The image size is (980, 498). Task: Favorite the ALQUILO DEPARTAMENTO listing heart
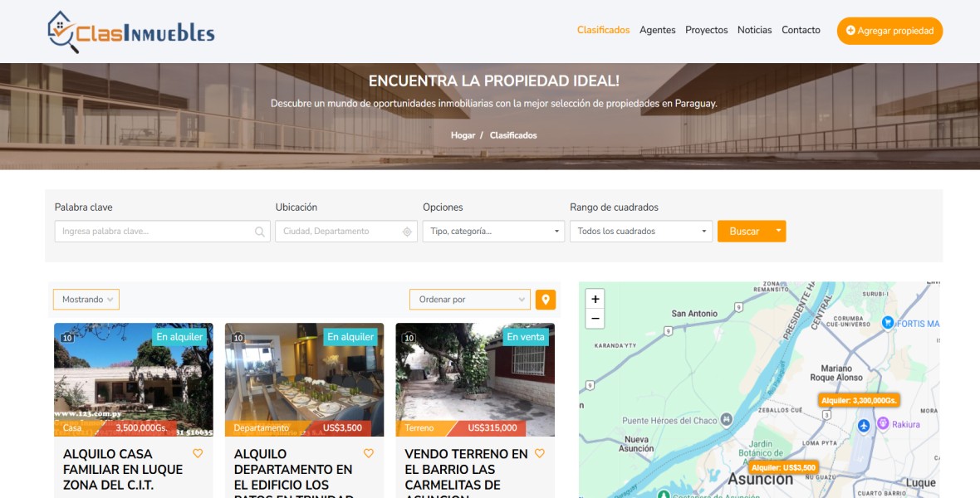point(369,453)
